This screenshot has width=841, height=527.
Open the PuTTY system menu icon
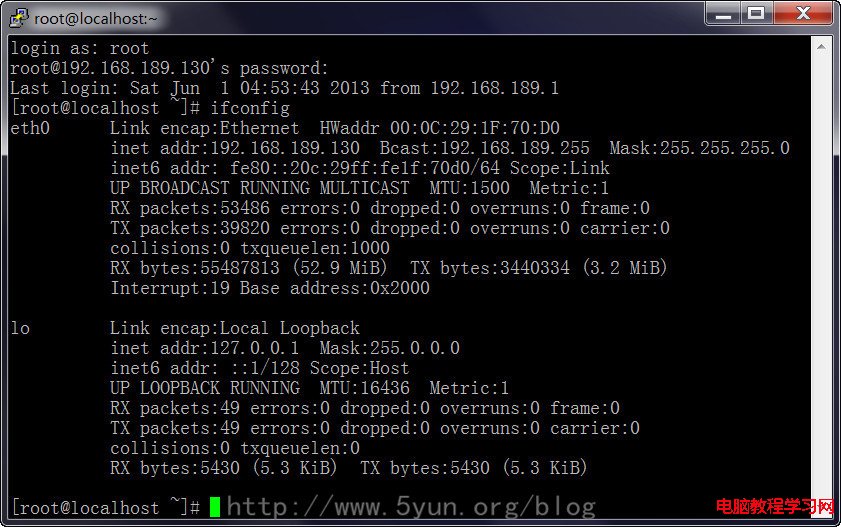[x=18, y=18]
